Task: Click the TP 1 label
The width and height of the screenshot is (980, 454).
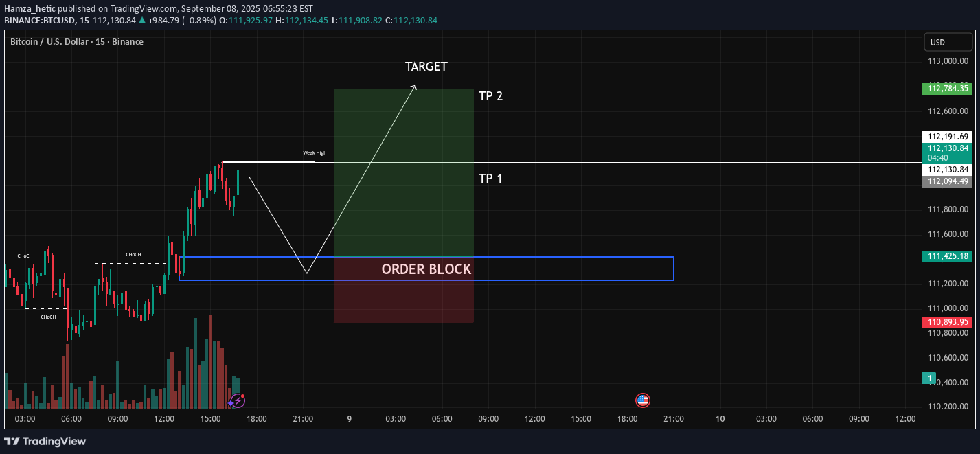Action: click(x=490, y=179)
